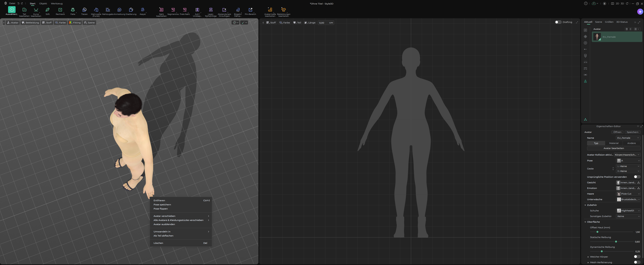Click the Öffnen button
Image resolution: width=644 pixels, height=265 pixels.
(x=617, y=132)
